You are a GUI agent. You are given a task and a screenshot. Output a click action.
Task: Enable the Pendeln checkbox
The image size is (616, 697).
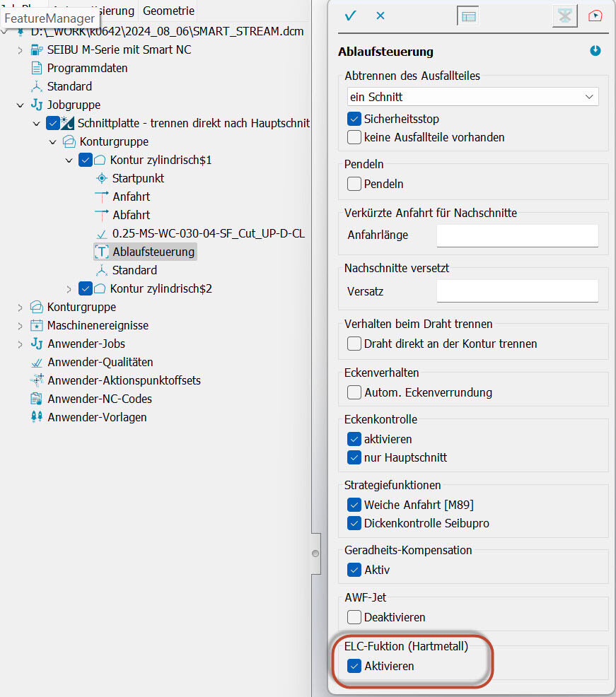(354, 184)
